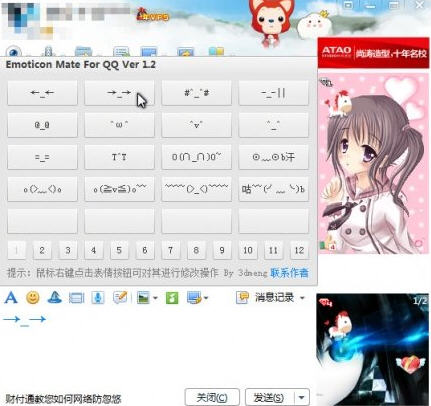Switch to emoticon page 10
The width and height of the screenshot is (431, 406).
pyautogui.click(x=248, y=250)
